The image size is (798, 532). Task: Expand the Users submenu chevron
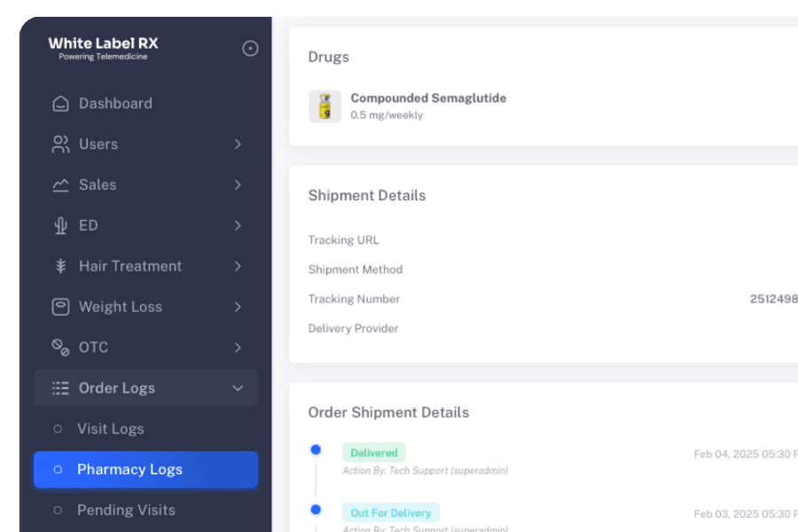(238, 144)
